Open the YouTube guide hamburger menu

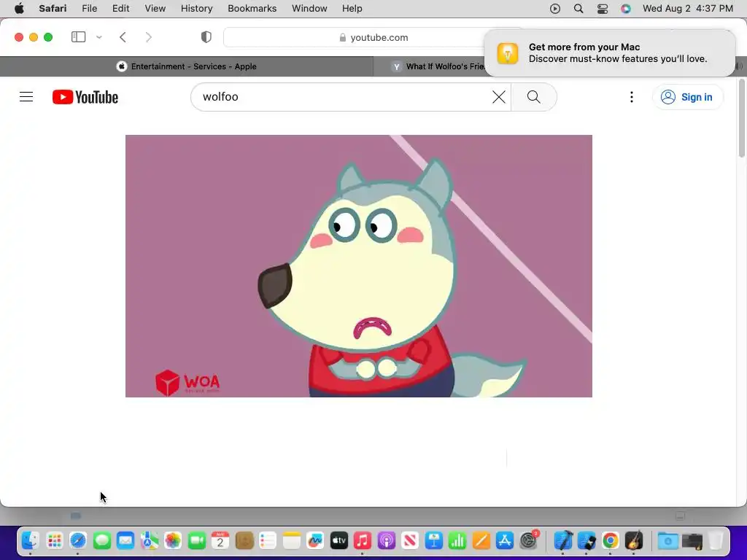(26, 97)
